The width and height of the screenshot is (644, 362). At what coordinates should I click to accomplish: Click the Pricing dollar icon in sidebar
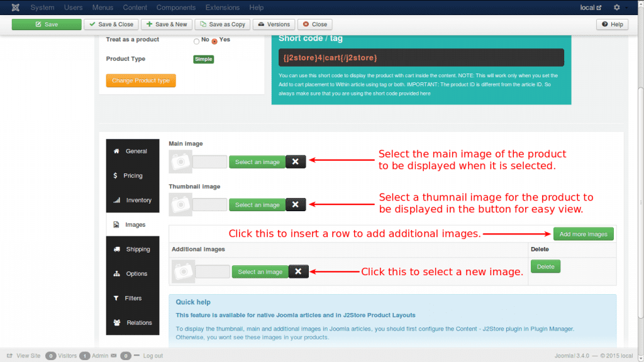click(116, 175)
